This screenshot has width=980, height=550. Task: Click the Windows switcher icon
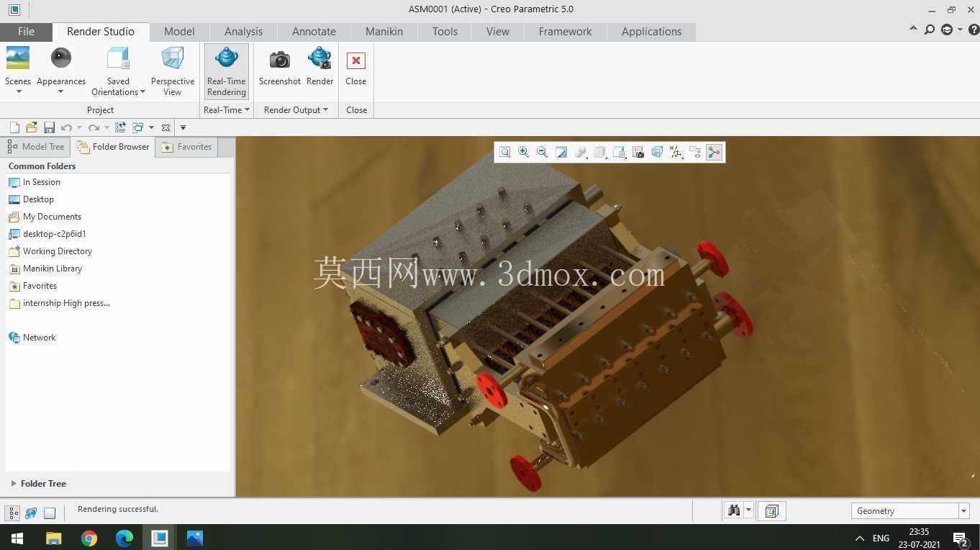point(138,127)
